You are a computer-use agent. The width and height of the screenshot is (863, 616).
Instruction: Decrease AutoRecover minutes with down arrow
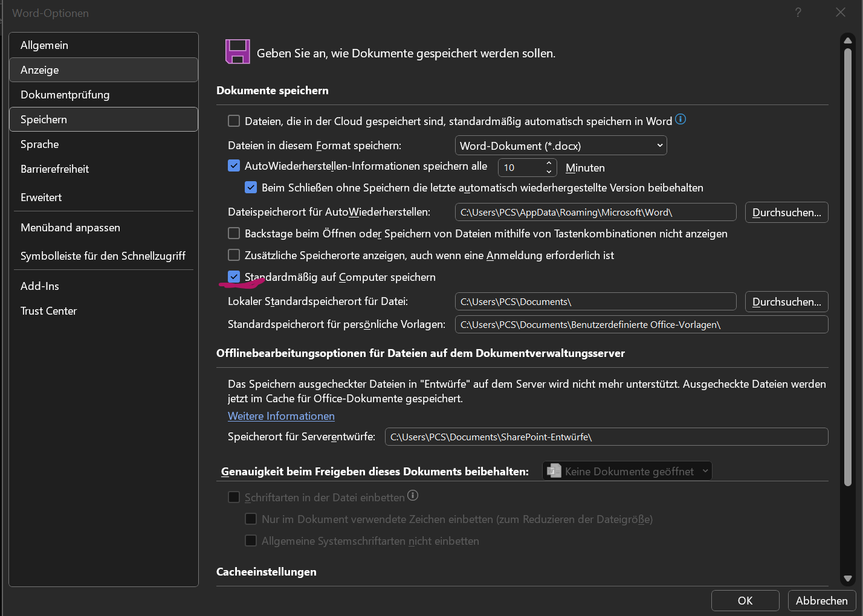[x=549, y=172]
